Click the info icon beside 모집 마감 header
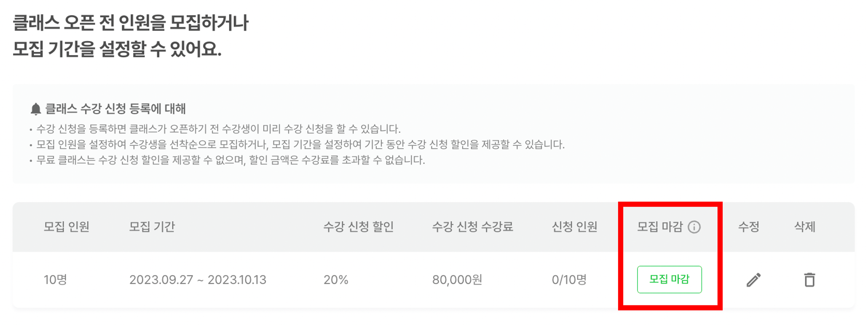 [694, 227]
